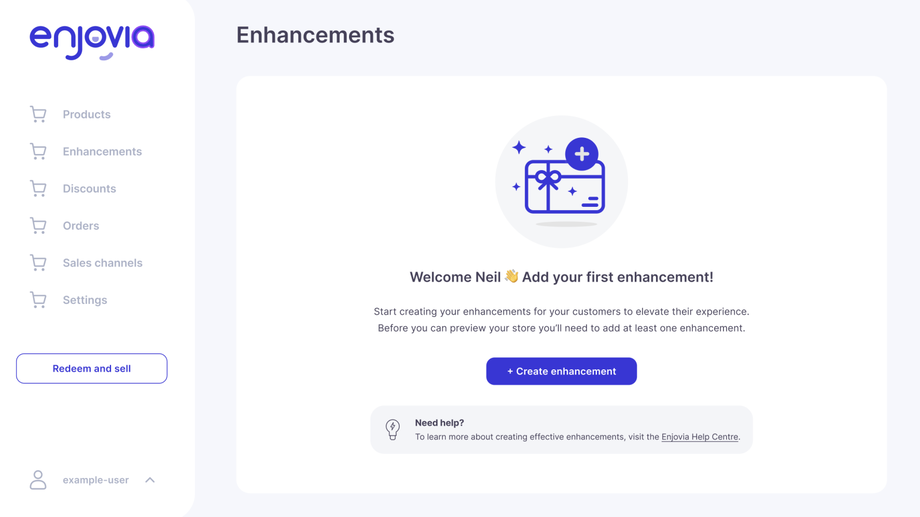Click the cart icon beside Enhancements
This screenshot has height=517, width=920.
click(x=38, y=152)
